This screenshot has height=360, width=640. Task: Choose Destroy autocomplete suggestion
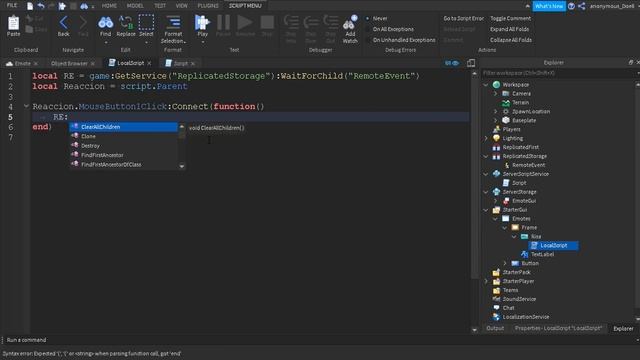(124, 146)
